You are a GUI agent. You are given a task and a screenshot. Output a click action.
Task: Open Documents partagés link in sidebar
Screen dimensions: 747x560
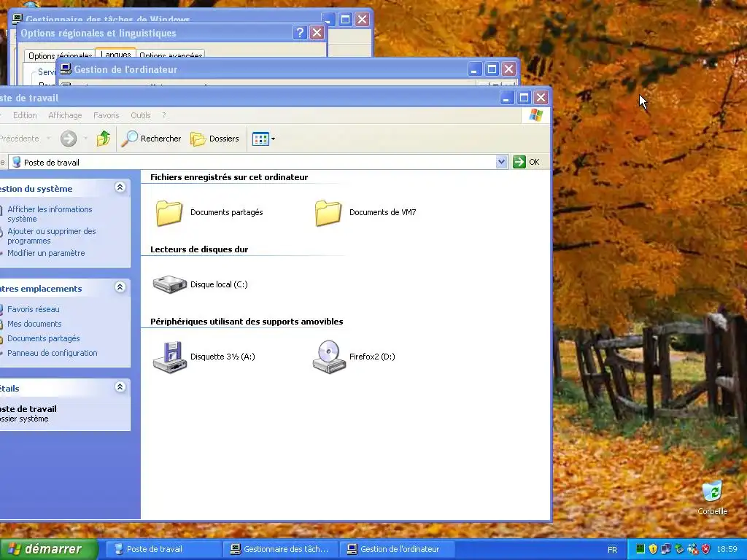(x=43, y=338)
